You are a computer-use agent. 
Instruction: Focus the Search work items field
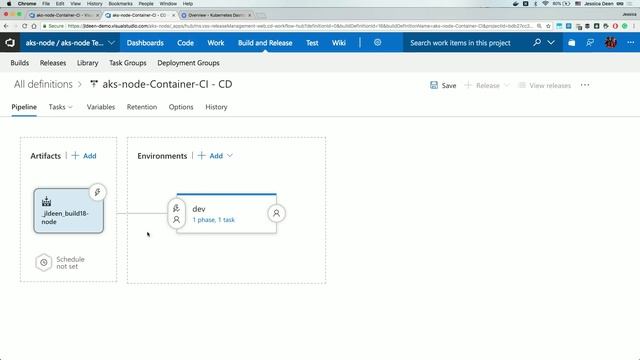tap(460, 43)
